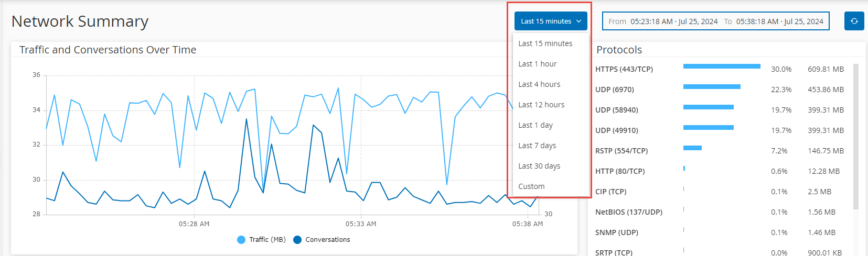
Task: Click the Conversations dark-blue legend dot
Action: (297, 240)
